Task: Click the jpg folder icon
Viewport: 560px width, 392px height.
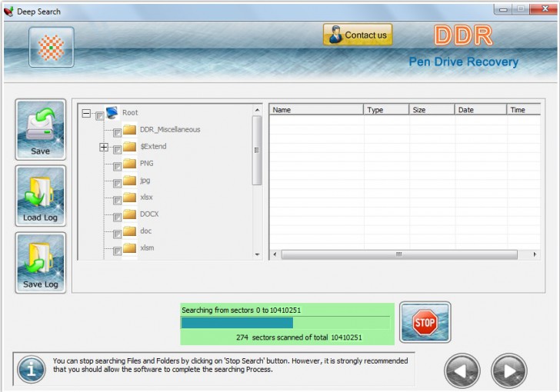Action: [x=130, y=181]
